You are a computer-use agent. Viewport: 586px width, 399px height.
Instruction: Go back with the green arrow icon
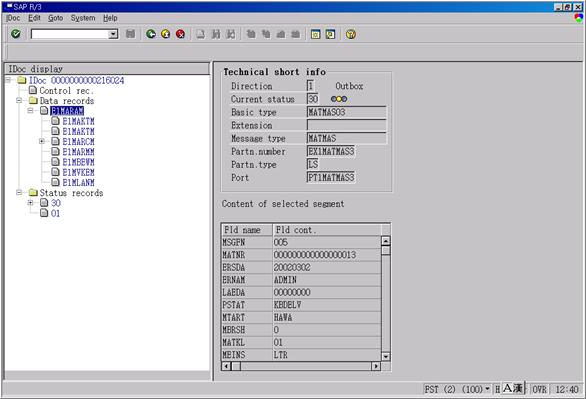[151, 34]
